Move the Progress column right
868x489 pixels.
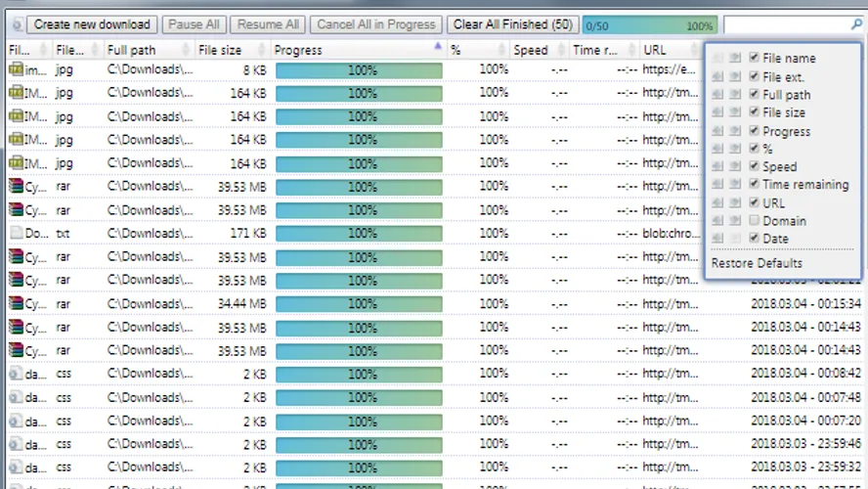pyautogui.click(x=735, y=131)
